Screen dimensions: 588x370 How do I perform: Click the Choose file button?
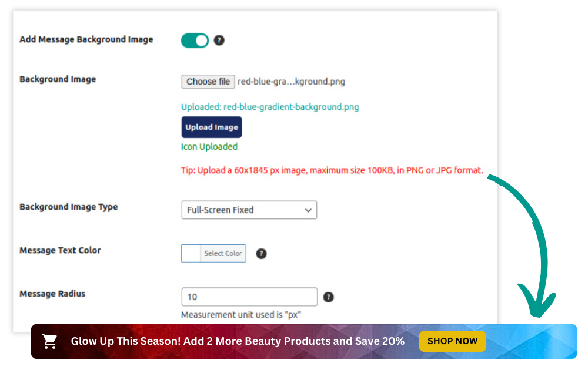(208, 82)
